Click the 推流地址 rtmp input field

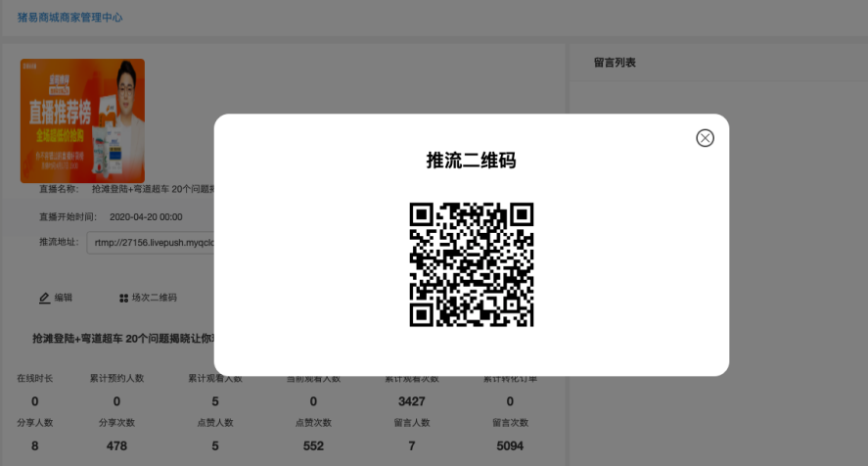pyautogui.click(x=151, y=243)
